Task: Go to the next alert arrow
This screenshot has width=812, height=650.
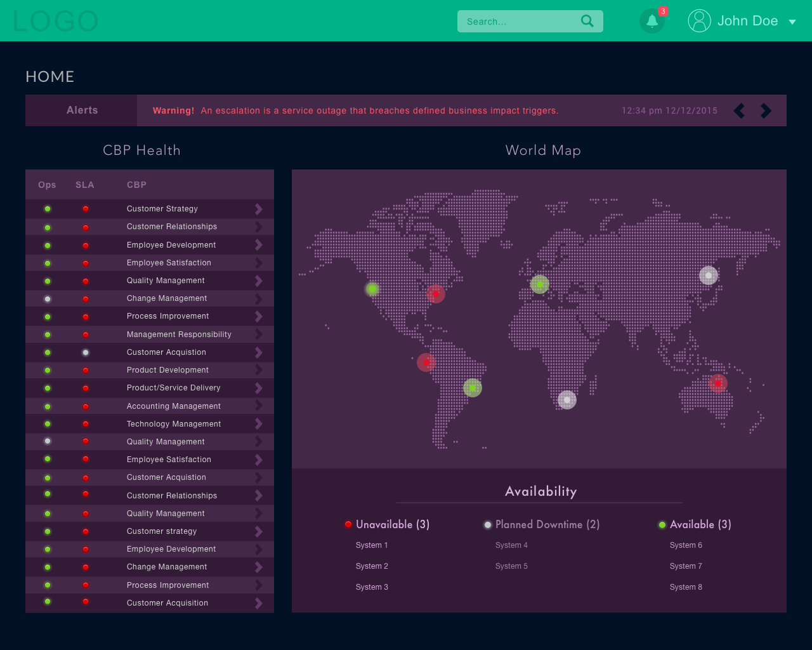Action: point(766,110)
